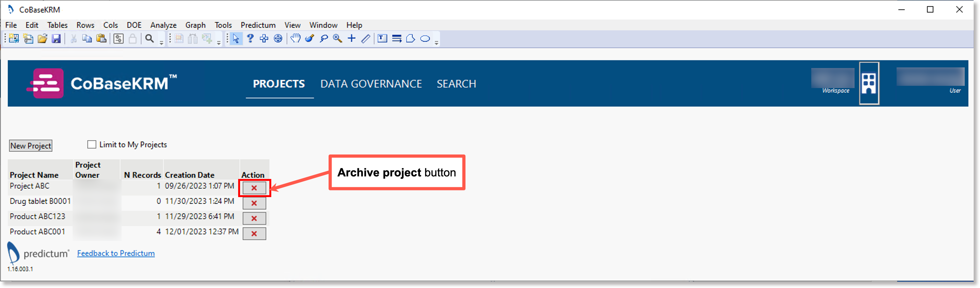Click the Copy icon in toolbar
This screenshot has height=288, width=980.
pos(87,39)
